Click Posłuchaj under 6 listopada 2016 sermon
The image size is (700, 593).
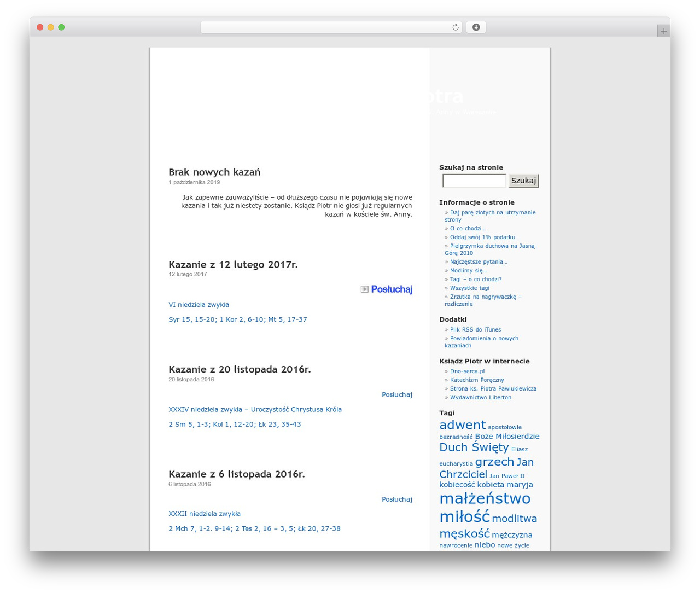[x=397, y=499]
